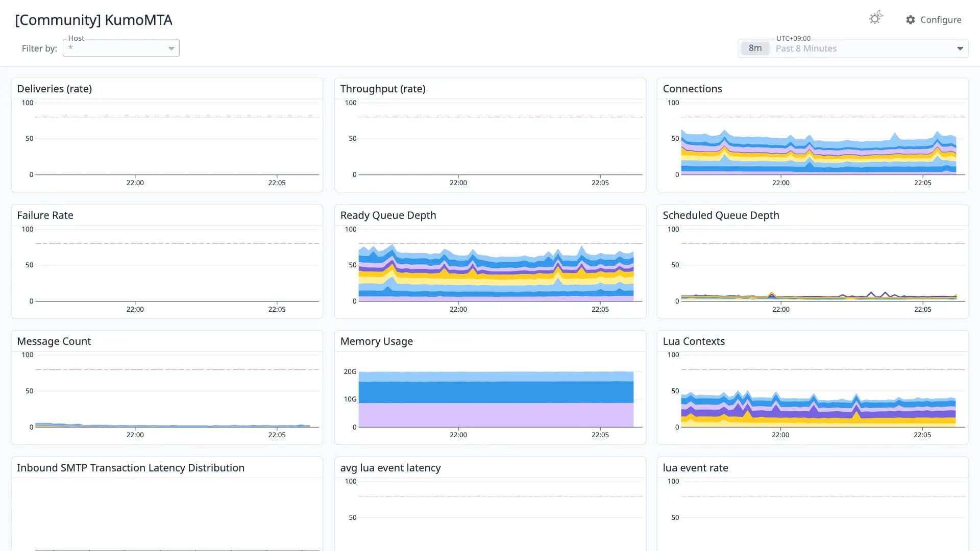The image size is (980, 551).
Task: Click the avg lua event latency title
Action: [x=390, y=468]
